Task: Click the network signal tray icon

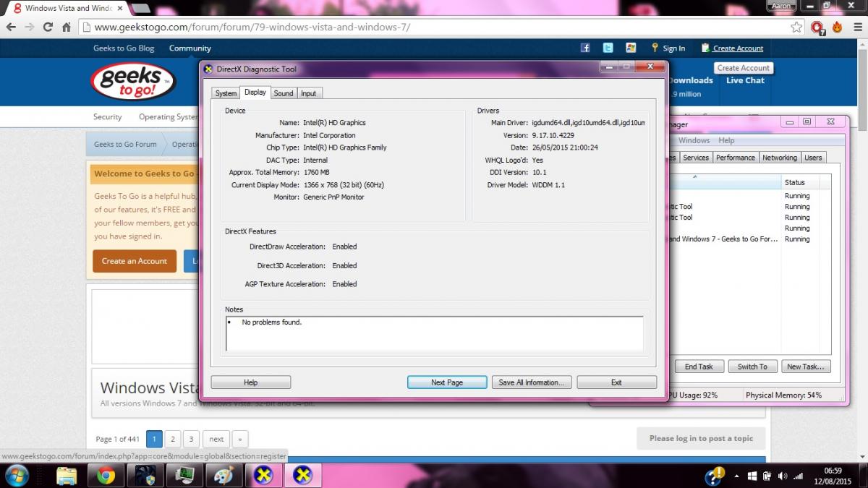Action: (798, 476)
